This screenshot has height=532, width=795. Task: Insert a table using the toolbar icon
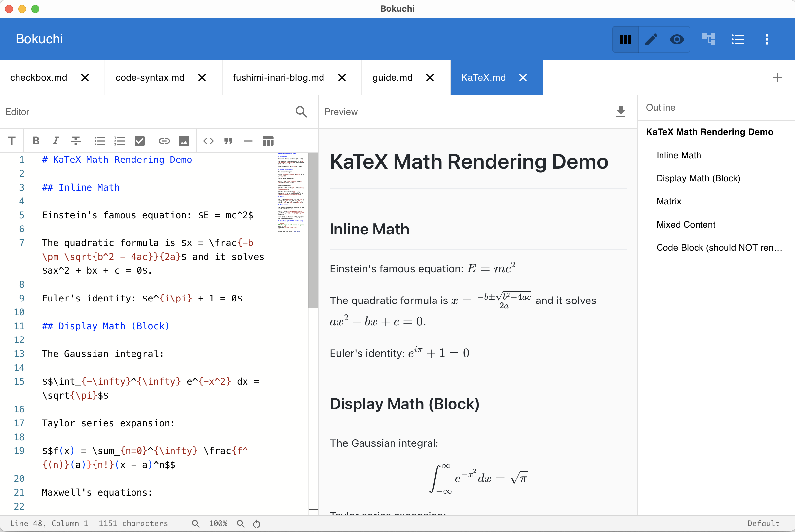point(268,141)
